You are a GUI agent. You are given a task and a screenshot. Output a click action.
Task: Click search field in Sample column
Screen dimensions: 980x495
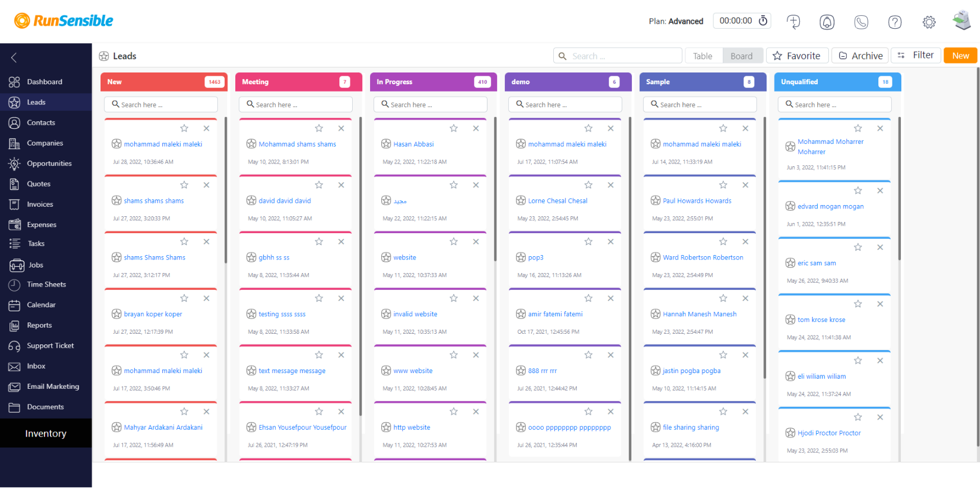700,105
